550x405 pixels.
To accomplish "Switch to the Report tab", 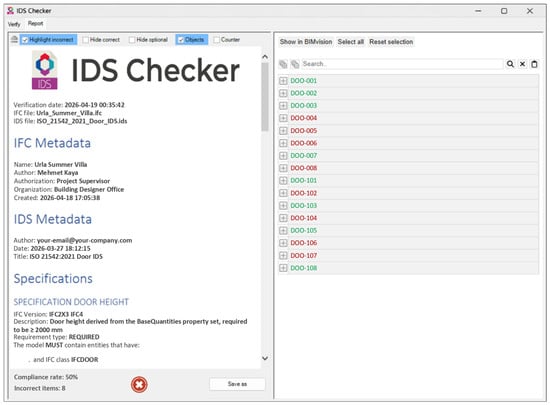I will coord(35,23).
